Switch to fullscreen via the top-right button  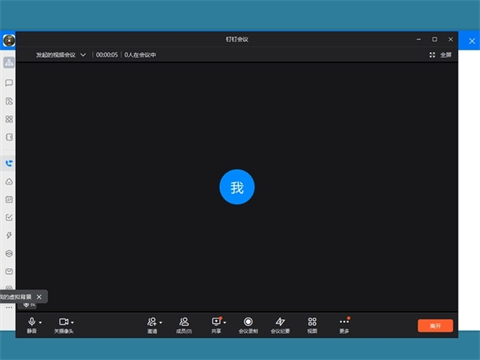pos(441,55)
